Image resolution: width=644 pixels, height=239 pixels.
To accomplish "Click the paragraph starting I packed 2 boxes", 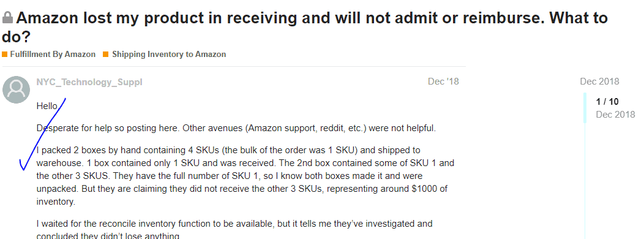I will coord(245,176).
